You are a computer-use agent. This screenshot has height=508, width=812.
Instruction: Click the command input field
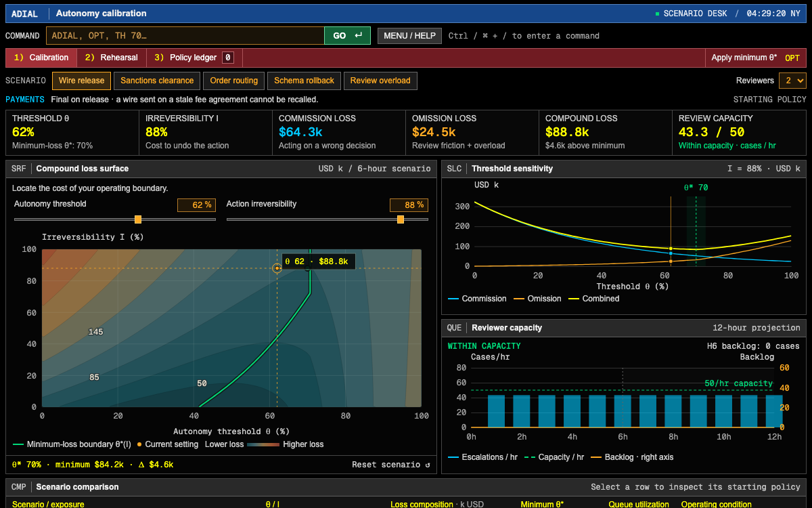coord(185,36)
